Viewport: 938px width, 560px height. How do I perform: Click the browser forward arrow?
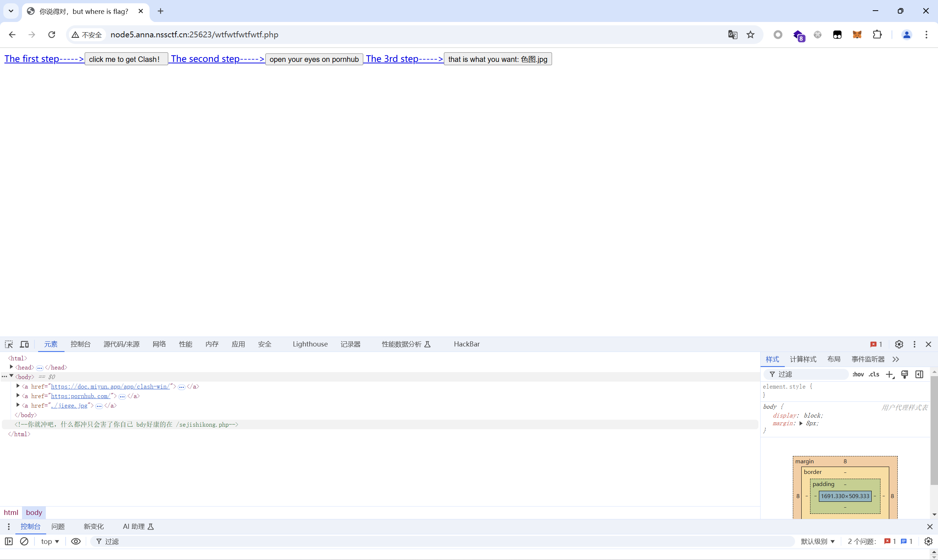pos(32,35)
